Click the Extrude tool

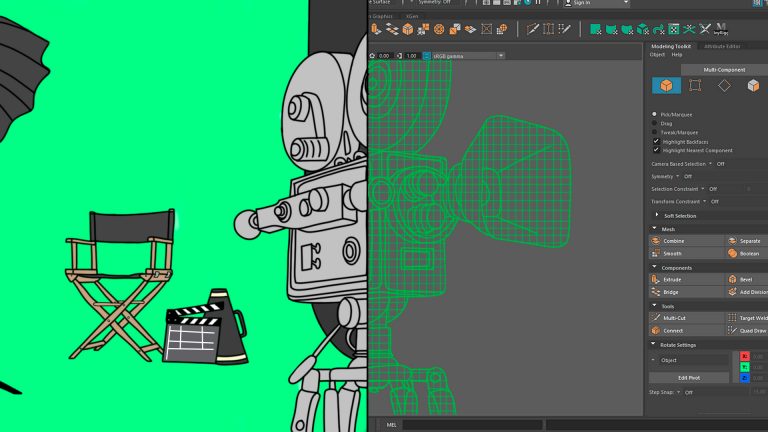click(685, 279)
